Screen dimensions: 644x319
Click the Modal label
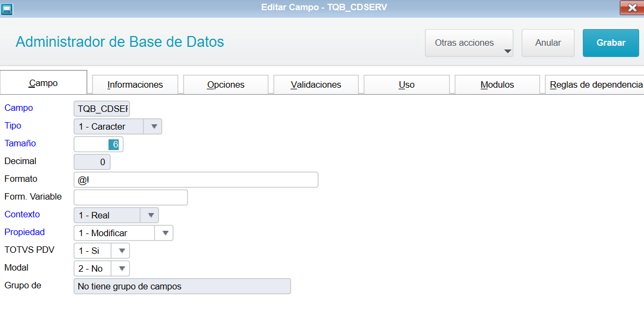pyautogui.click(x=16, y=267)
